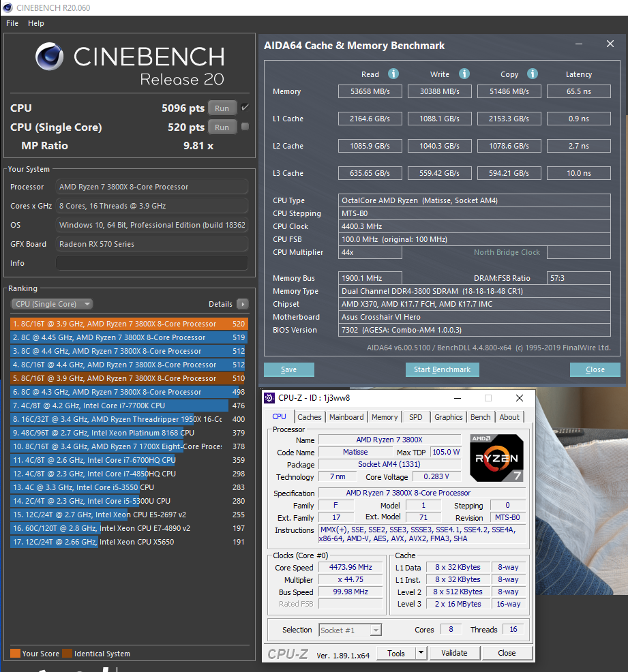
Task: Select the Intel Core i5-3550 ranking row
Action: (129, 487)
